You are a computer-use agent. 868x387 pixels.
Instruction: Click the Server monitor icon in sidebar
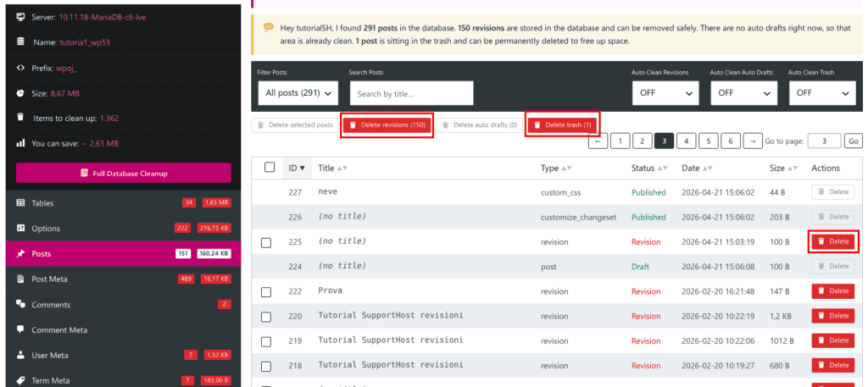20,17
